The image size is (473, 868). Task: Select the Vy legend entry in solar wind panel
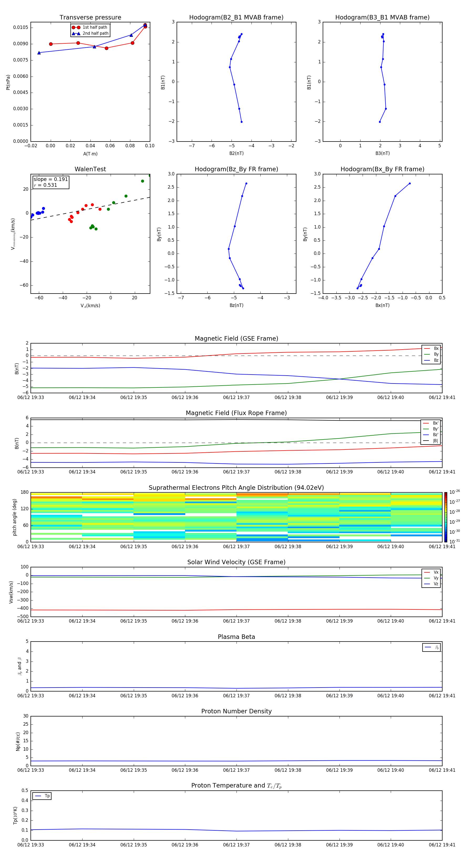pos(431,578)
